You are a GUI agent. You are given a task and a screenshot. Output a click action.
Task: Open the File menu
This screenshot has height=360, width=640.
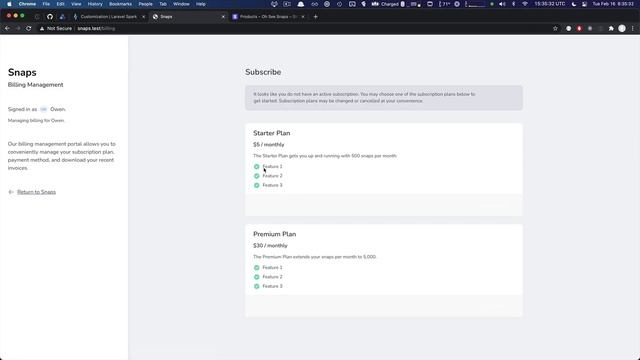[x=46, y=4]
